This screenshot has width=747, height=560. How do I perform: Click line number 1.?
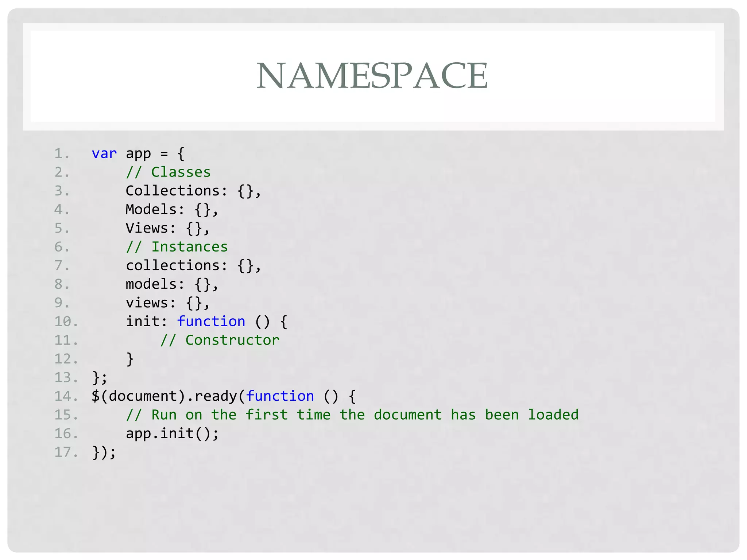click(x=62, y=154)
